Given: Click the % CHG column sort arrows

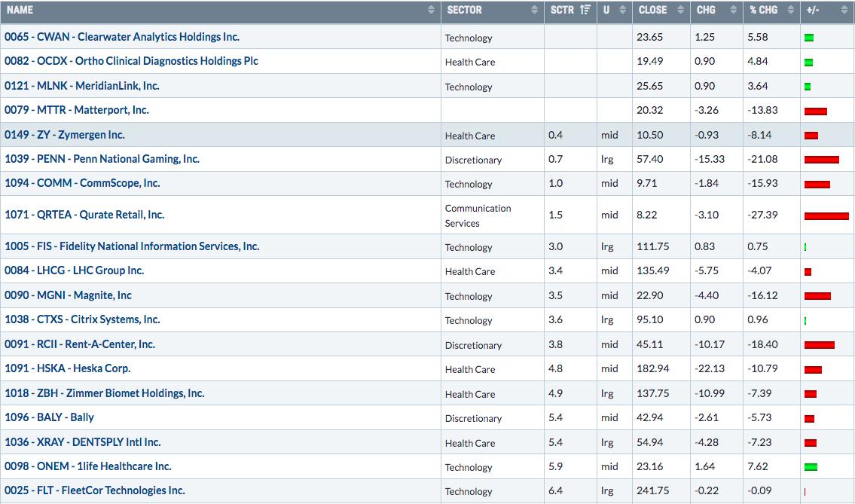Looking at the screenshot, I should click(790, 11).
